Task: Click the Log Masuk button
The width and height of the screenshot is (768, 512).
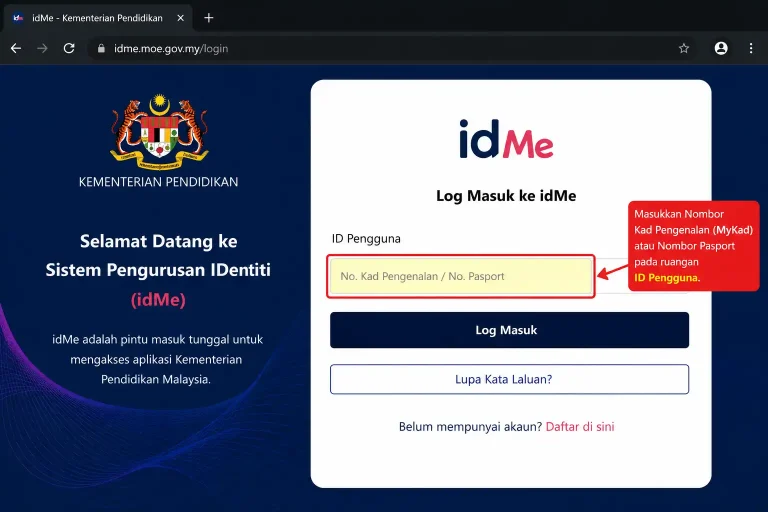Action: click(509, 330)
